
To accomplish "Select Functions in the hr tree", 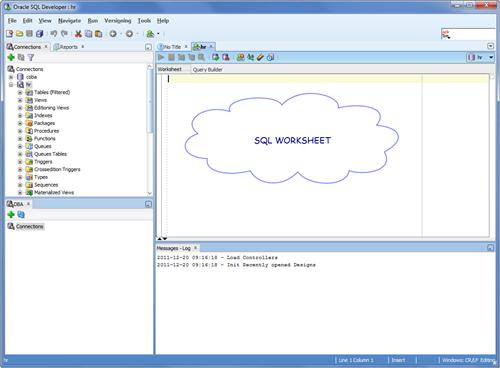I will click(x=45, y=138).
